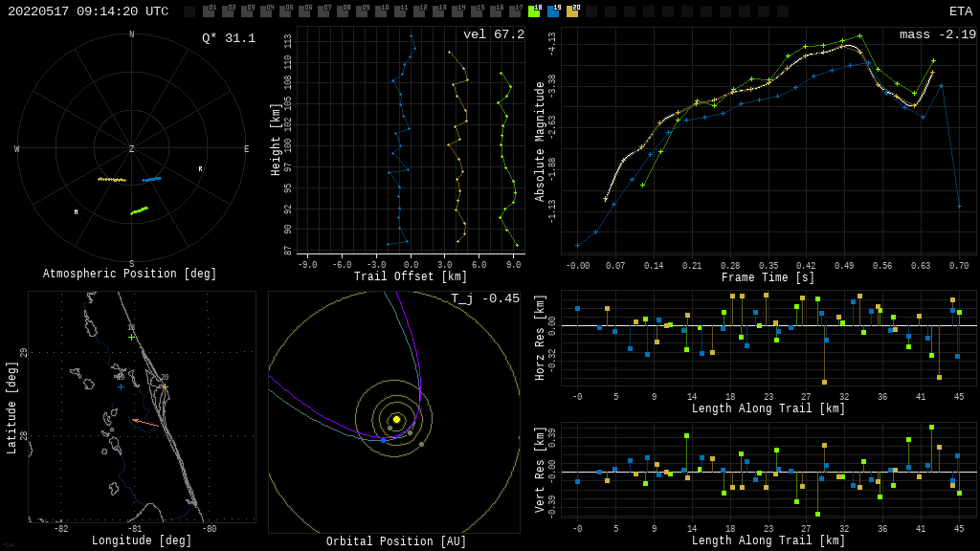Click the blue station 19 cross on map
Viewport: 980px width, 551px height.
pyautogui.click(x=121, y=386)
